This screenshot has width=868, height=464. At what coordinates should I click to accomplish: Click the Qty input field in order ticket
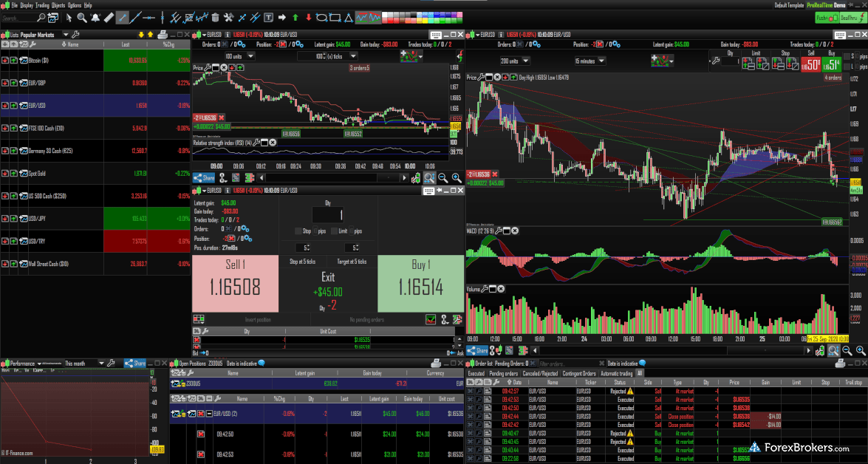(x=328, y=215)
